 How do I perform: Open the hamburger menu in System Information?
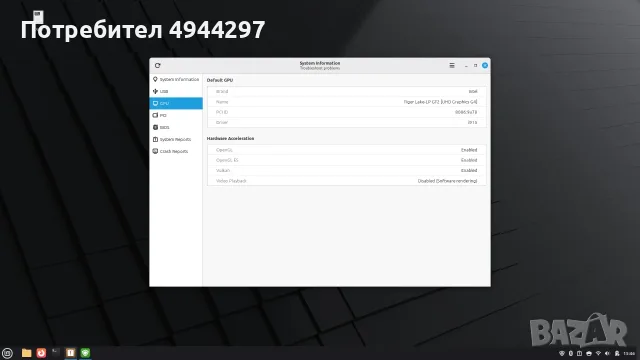pos(452,65)
